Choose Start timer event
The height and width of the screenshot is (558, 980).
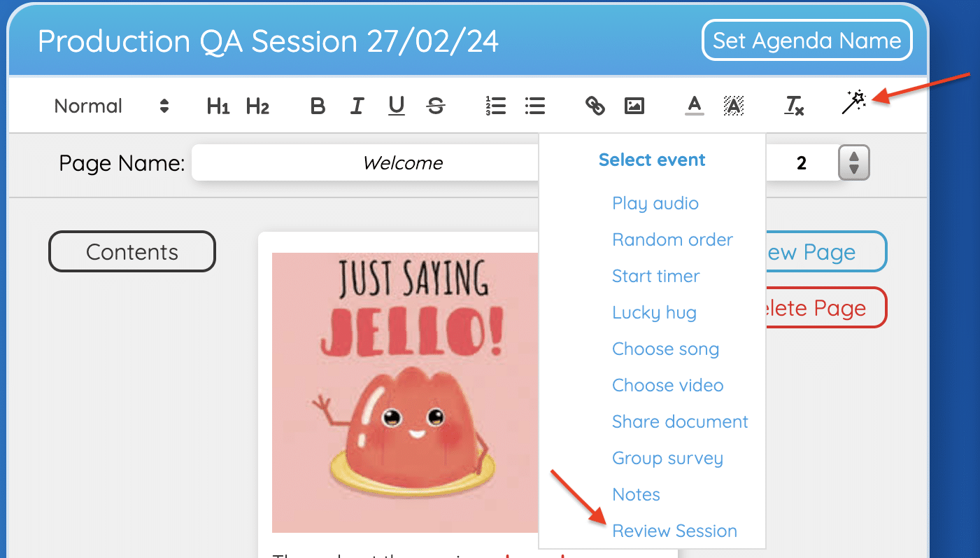tap(655, 276)
